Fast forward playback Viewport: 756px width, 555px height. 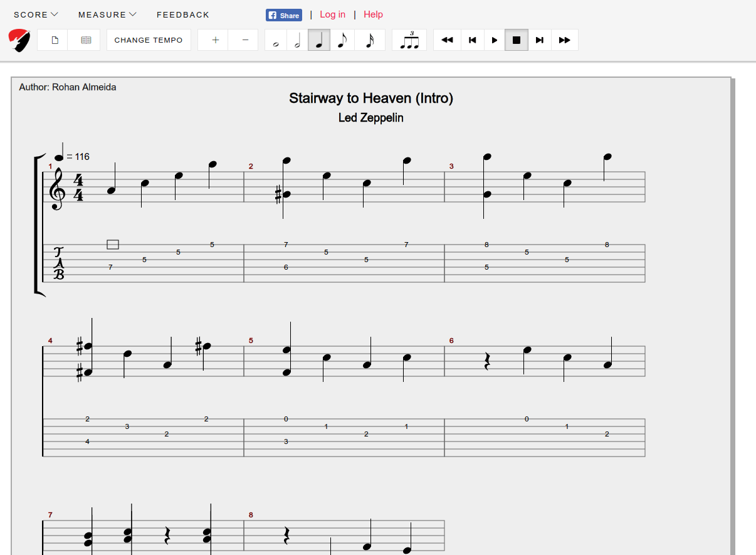coord(565,40)
